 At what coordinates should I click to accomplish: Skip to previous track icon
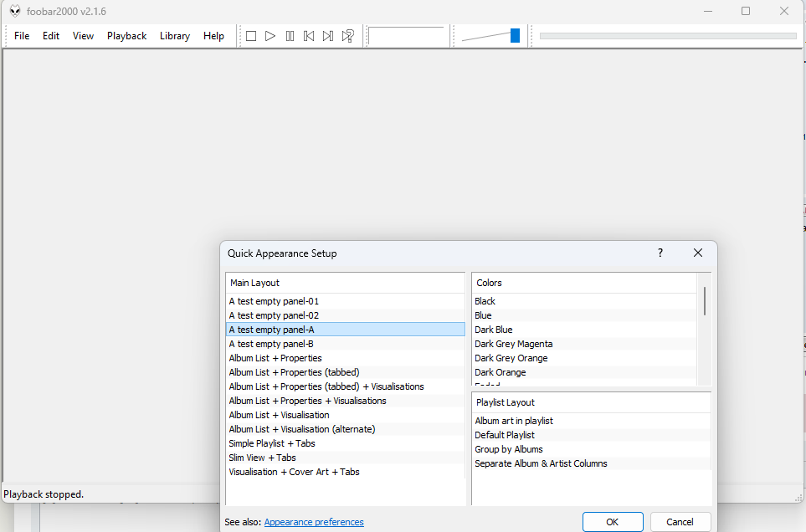[x=309, y=36]
